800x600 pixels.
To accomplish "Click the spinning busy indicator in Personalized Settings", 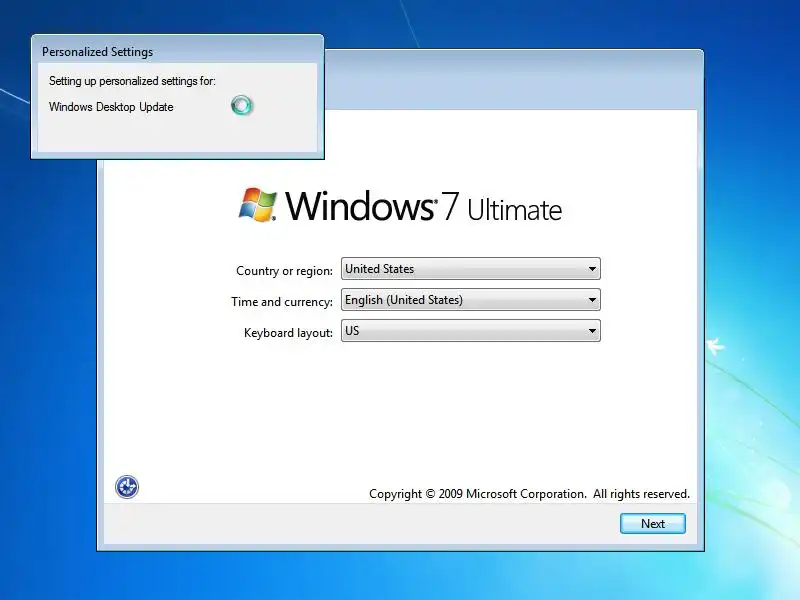I will [242, 106].
